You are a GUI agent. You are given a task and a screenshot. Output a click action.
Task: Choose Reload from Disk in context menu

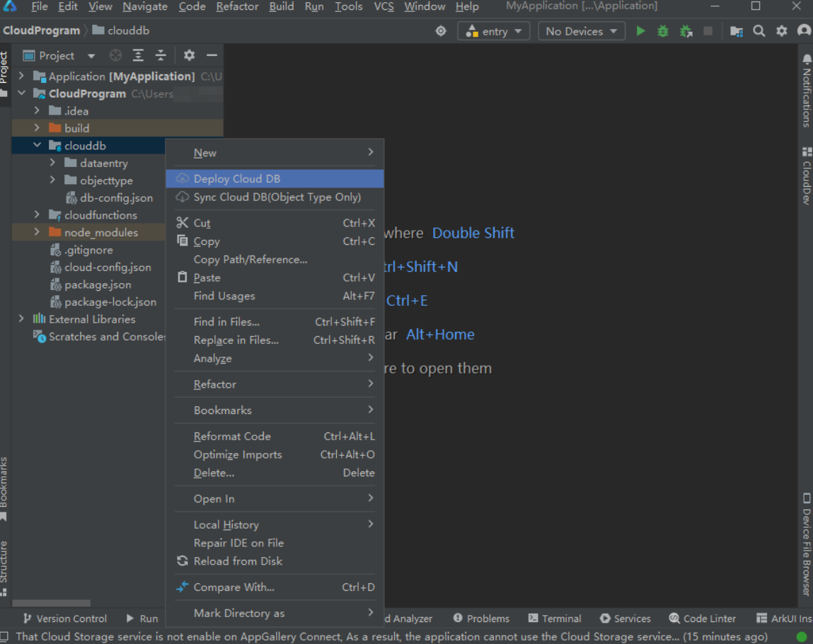[x=275, y=561]
